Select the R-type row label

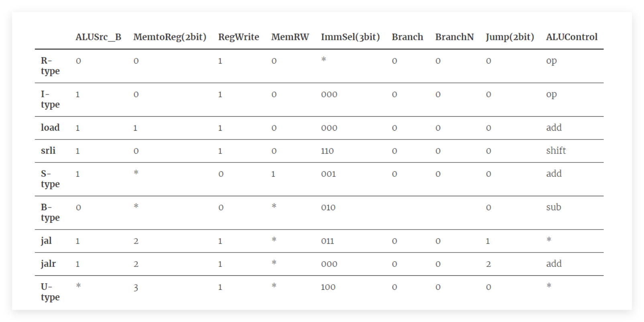pos(50,66)
